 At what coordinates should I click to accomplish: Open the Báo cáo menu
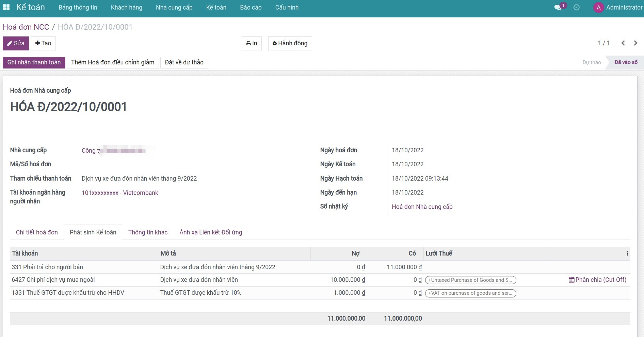click(251, 7)
